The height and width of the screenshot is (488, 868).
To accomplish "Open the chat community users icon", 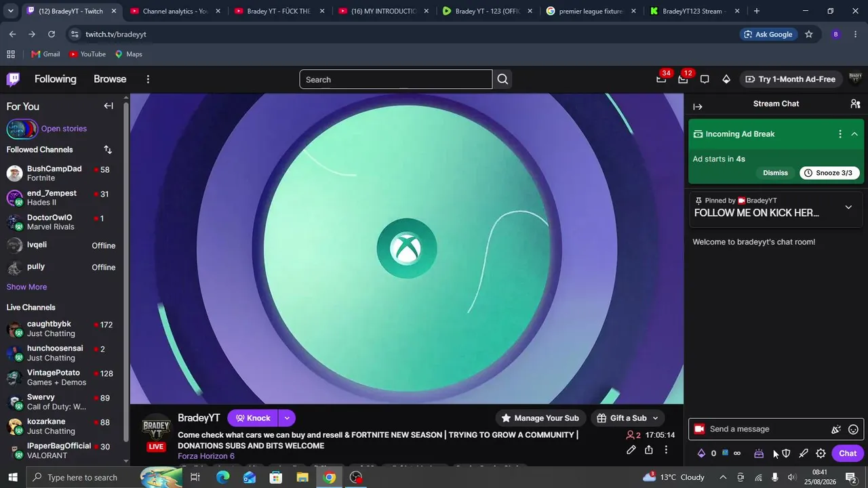I will pos(855,104).
